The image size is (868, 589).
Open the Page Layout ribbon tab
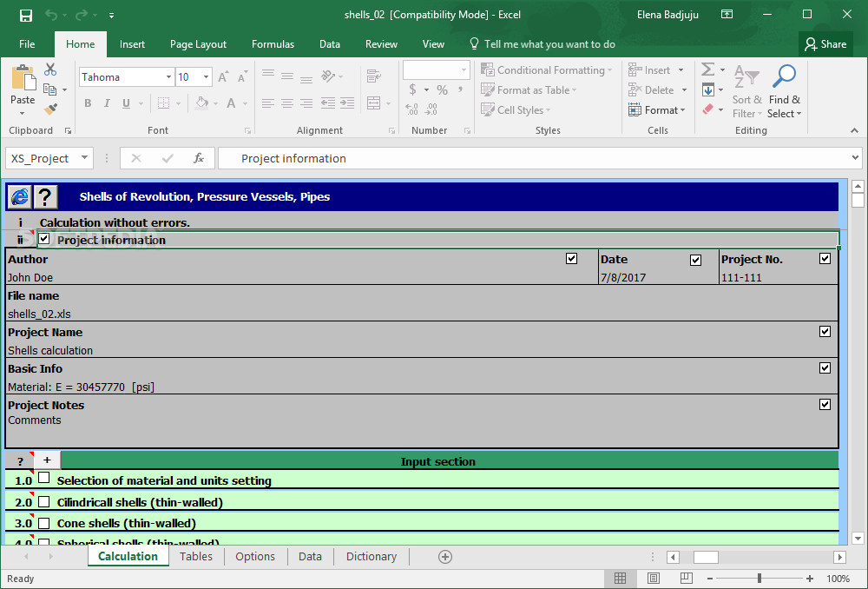(x=198, y=44)
